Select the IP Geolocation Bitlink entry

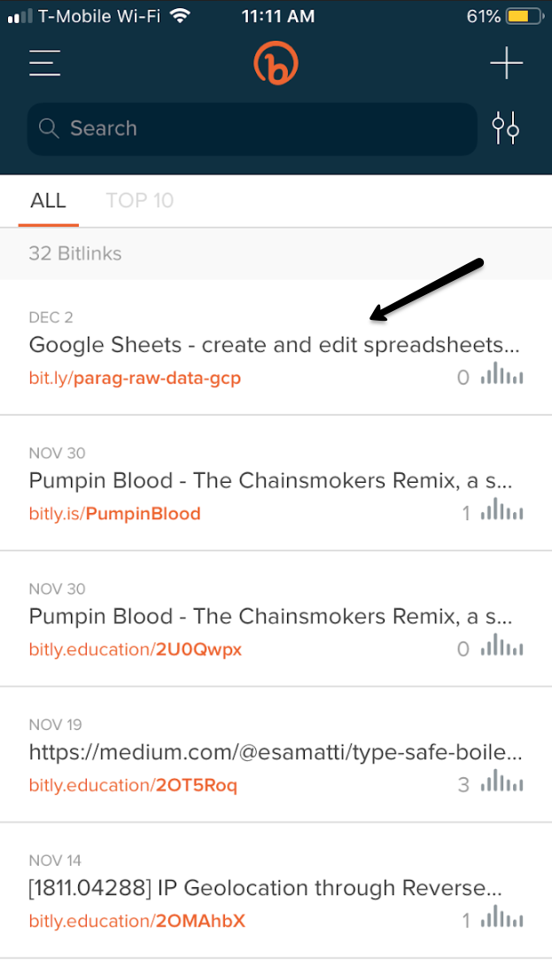pos(276,890)
